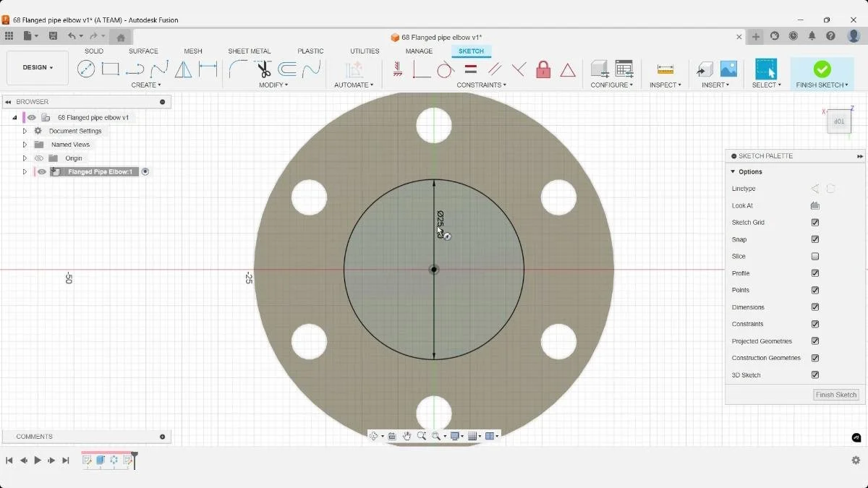Click the Insert Canvas image icon
This screenshot has width=868, height=488.
(x=728, y=69)
